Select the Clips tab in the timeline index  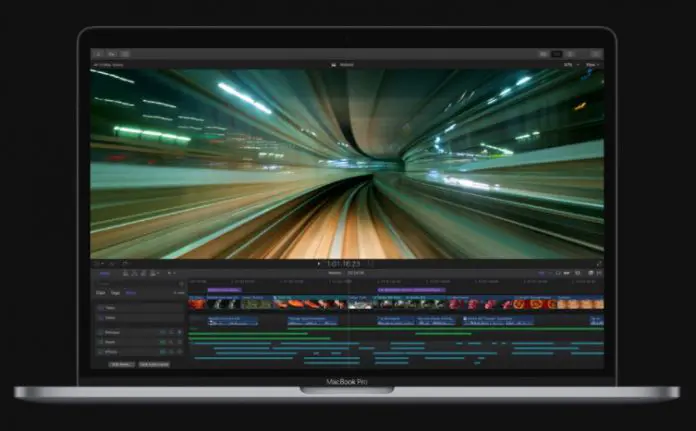[x=101, y=293]
